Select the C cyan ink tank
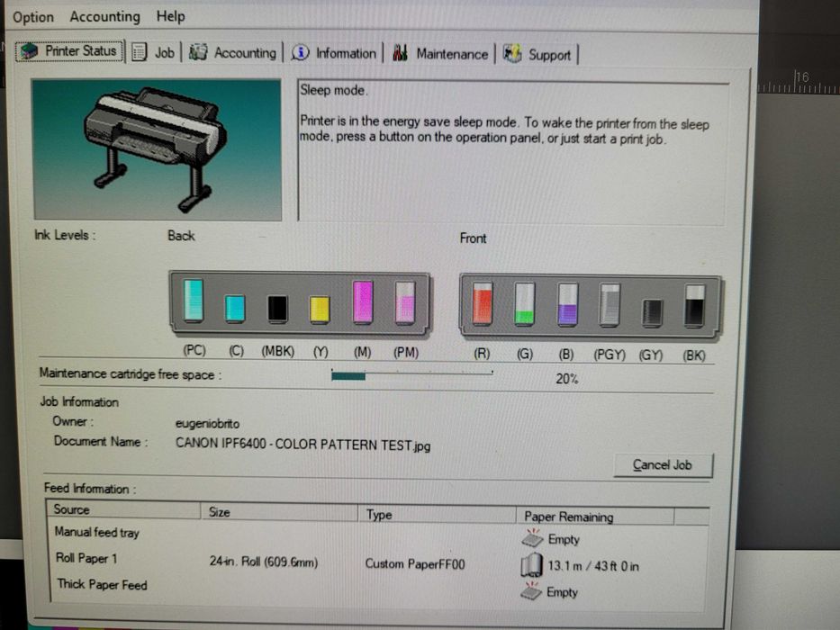Image resolution: width=840 pixels, height=630 pixels. 235,308
